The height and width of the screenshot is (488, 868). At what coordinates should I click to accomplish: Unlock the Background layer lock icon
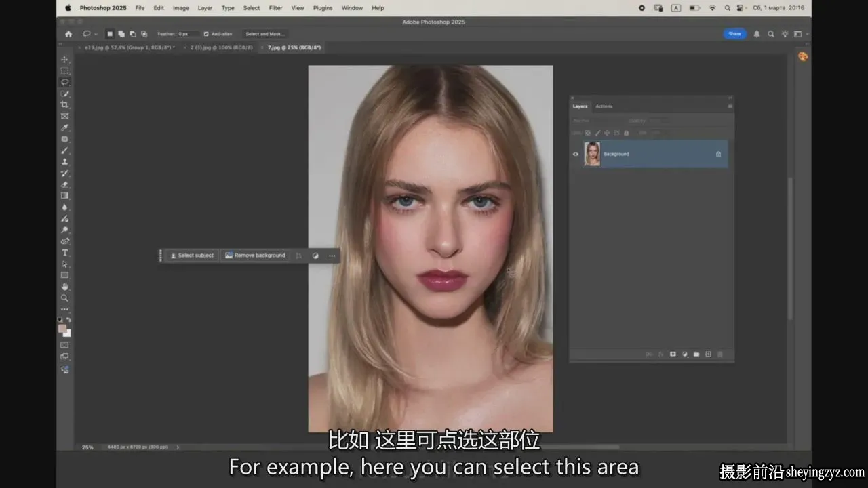tap(718, 154)
